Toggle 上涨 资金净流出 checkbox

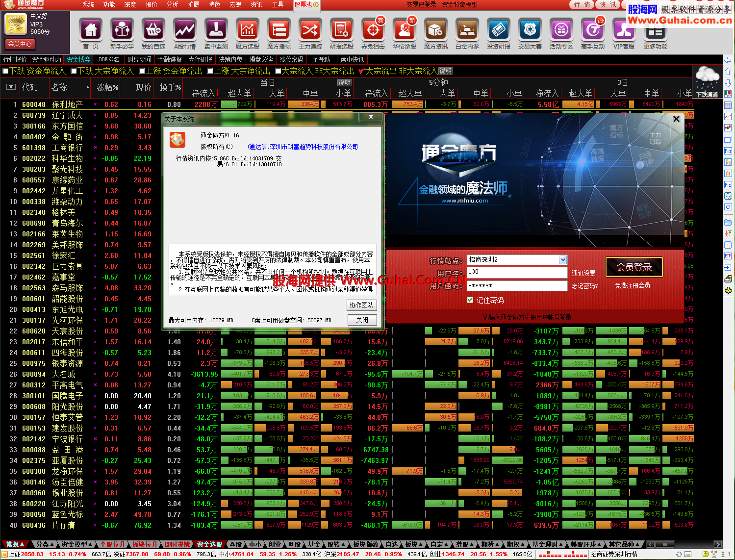pos(142,71)
